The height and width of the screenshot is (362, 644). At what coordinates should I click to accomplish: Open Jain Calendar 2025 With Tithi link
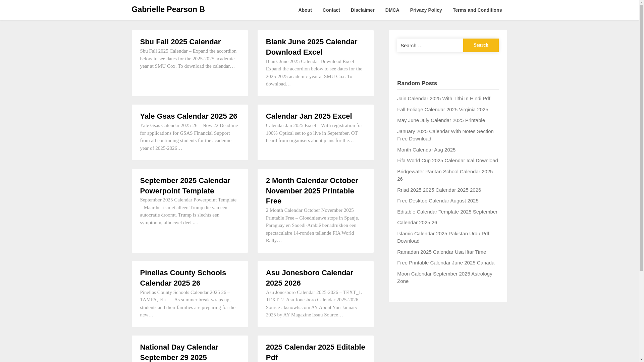444,99
